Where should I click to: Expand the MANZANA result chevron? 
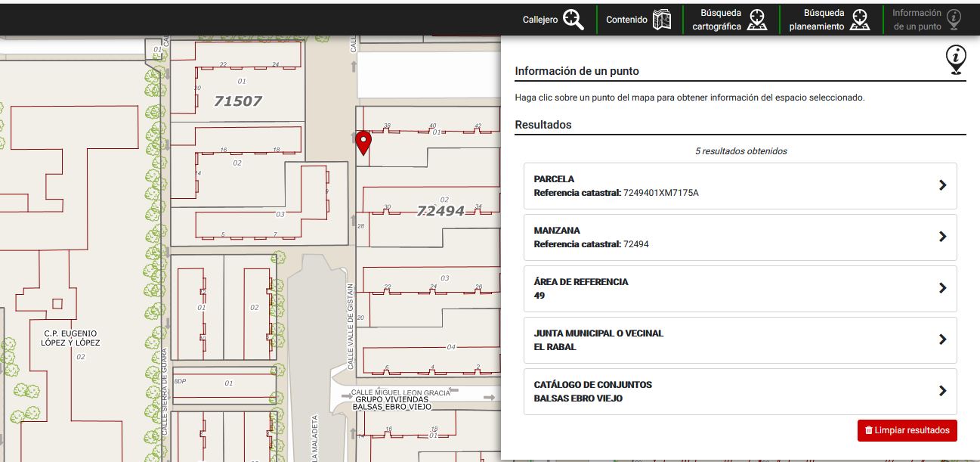point(942,237)
